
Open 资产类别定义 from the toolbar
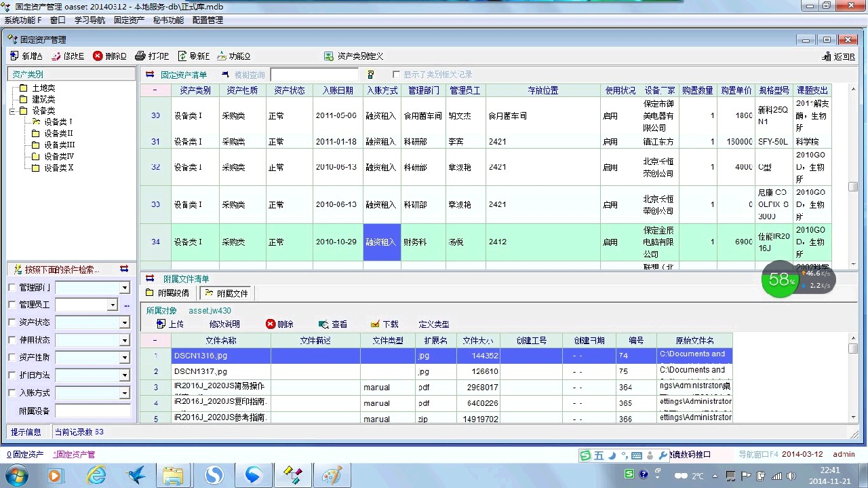(x=353, y=56)
